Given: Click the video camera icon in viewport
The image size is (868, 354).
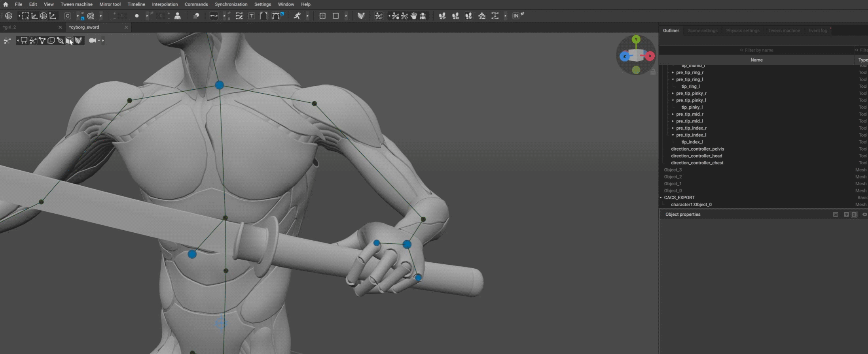Looking at the screenshot, I should (x=93, y=40).
